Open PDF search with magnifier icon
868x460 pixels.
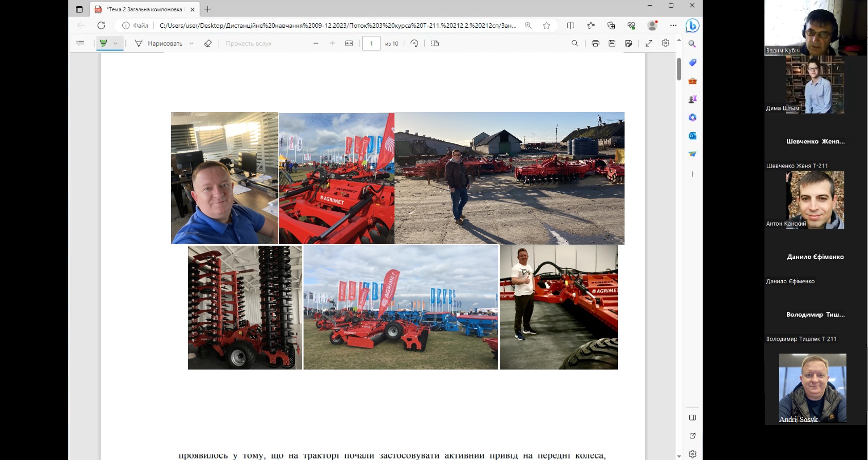click(575, 44)
